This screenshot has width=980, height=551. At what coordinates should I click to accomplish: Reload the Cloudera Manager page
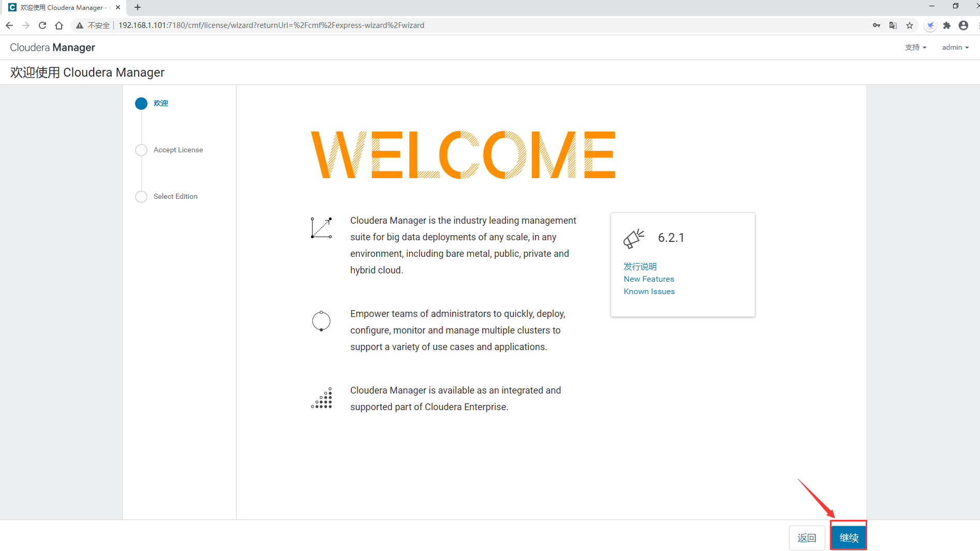point(42,25)
